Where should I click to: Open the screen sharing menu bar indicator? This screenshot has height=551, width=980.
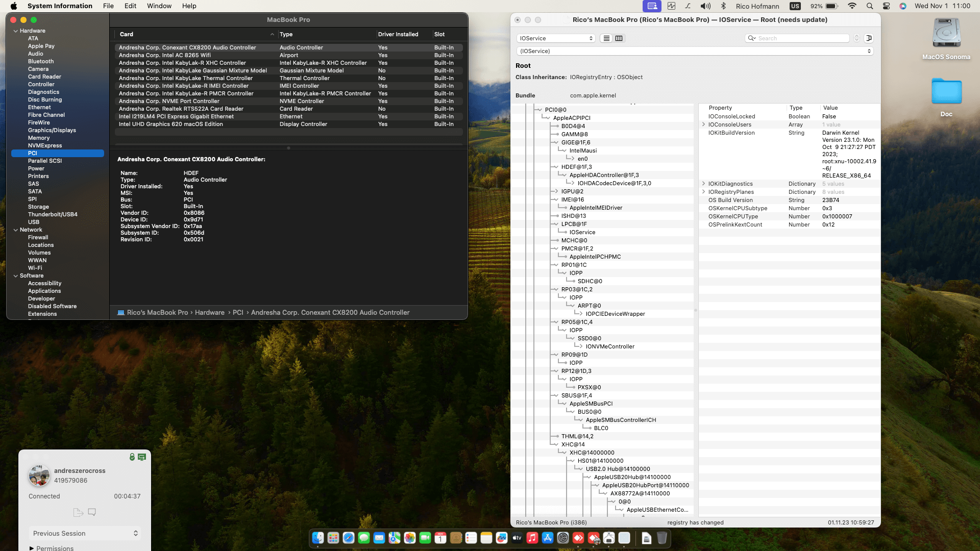652,6
